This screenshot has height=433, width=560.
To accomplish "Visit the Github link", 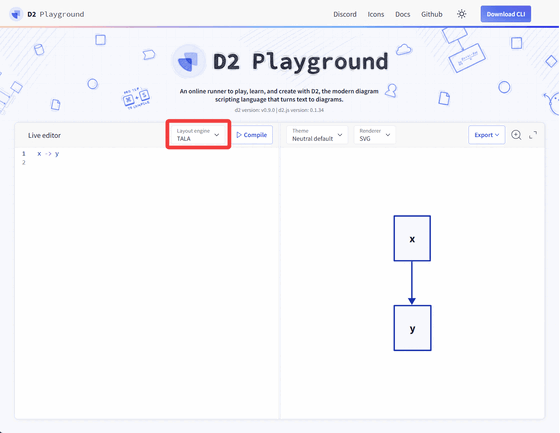I will click(431, 14).
